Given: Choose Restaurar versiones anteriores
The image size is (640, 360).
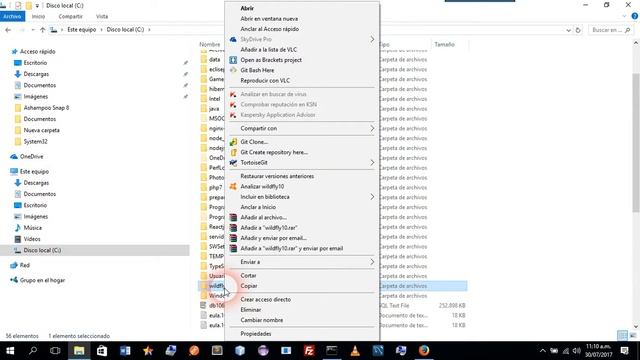Looking at the screenshot, I should click(277, 176).
